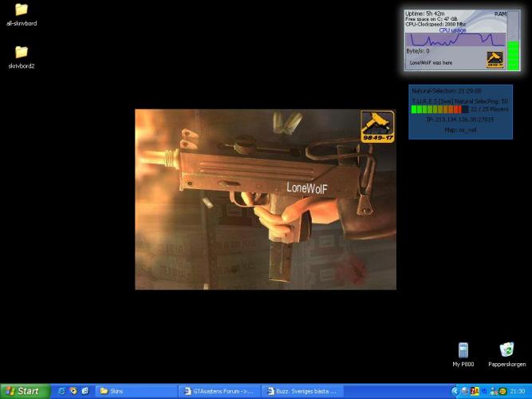The width and height of the screenshot is (532, 399).
Task: Click the middle quick launch icon
Action: 73,391
